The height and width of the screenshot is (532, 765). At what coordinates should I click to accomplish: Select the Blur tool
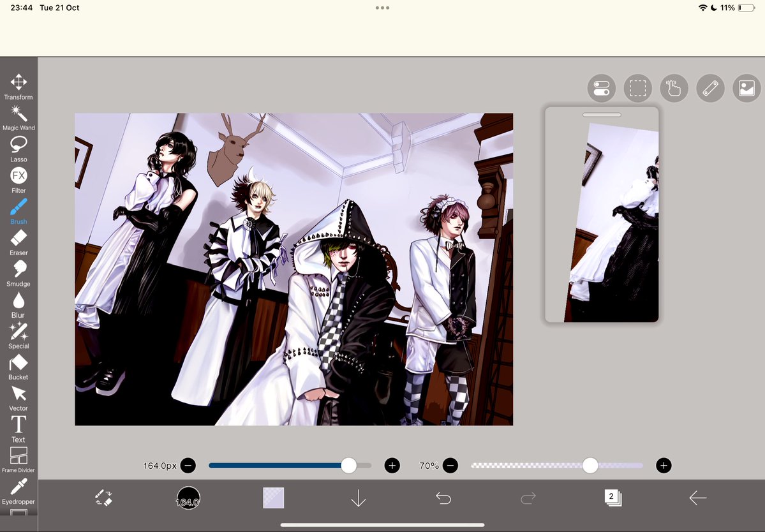[x=19, y=305]
